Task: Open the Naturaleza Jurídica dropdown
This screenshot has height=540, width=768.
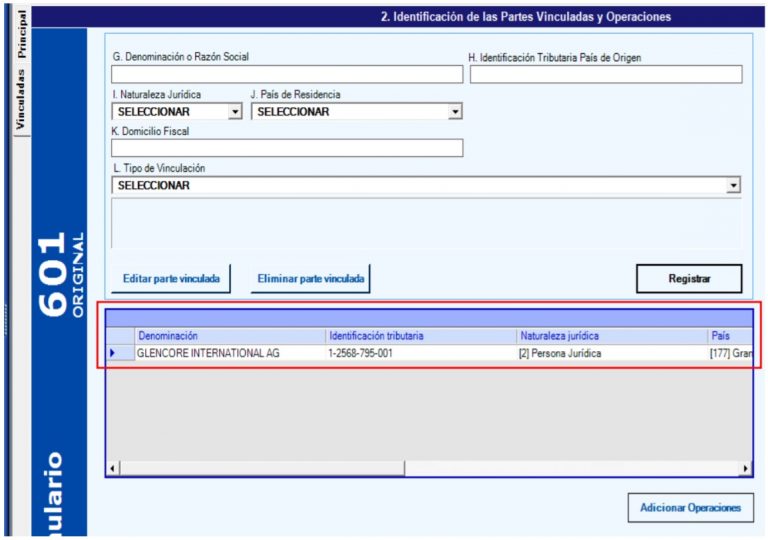Action: point(235,112)
